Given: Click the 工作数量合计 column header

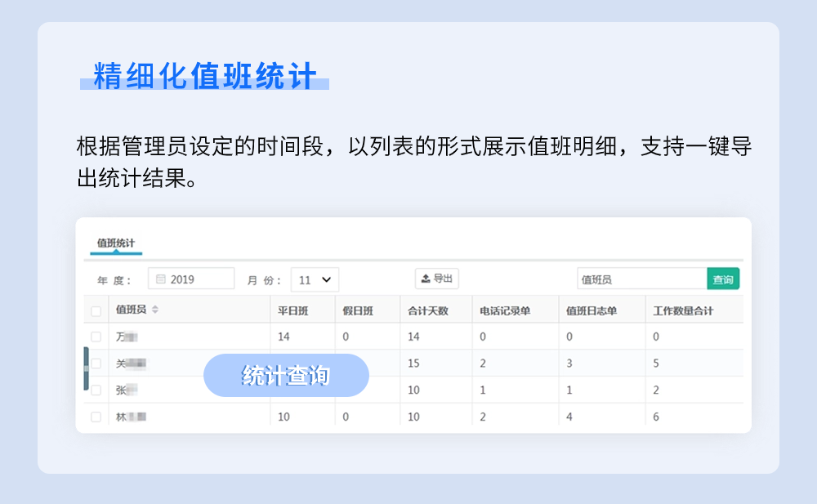Looking at the screenshot, I should 683,310.
